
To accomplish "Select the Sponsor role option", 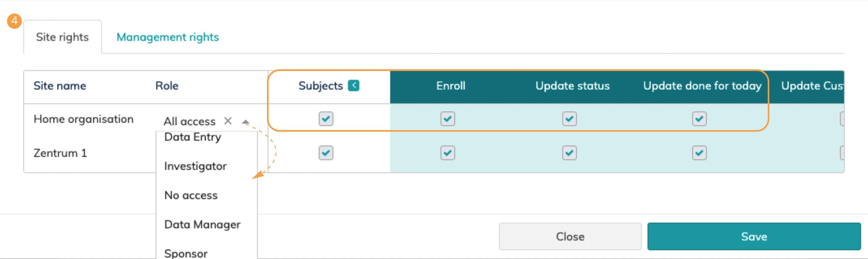I will [186, 253].
